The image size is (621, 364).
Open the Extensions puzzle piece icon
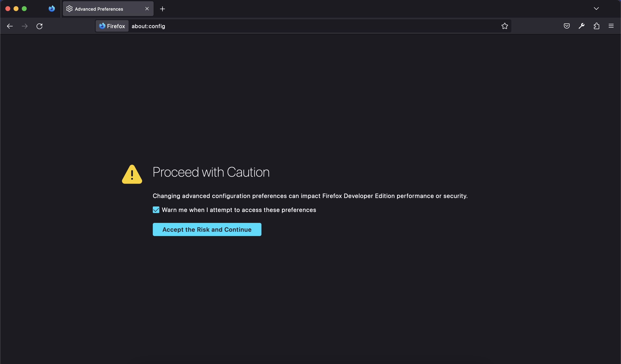coord(596,26)
